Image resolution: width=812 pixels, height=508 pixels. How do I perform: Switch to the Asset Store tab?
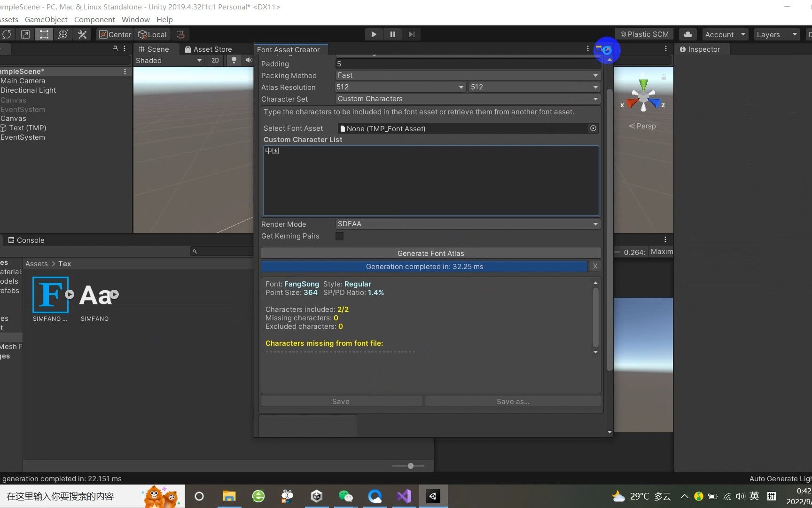212,49
